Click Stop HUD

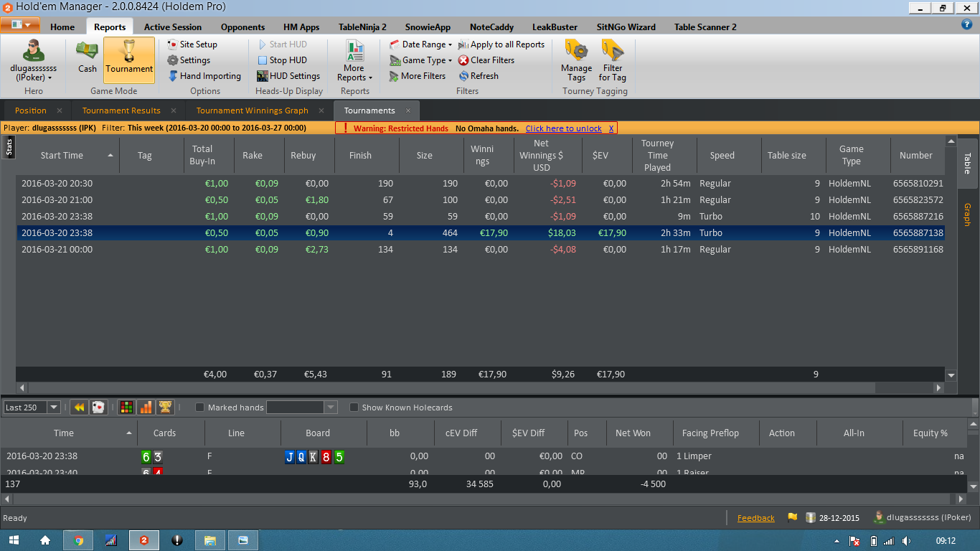click(282, 60)
